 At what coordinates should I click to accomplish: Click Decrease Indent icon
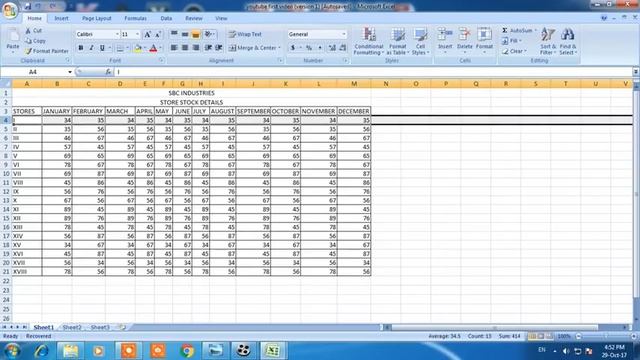[208, 48]
